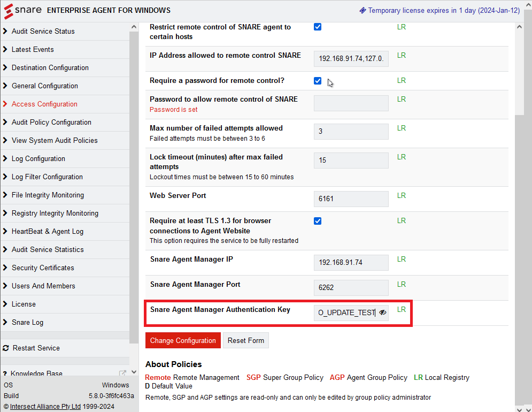Open Destination Configuration page
The height and width of the screenshot is (412, 532).
50,67
